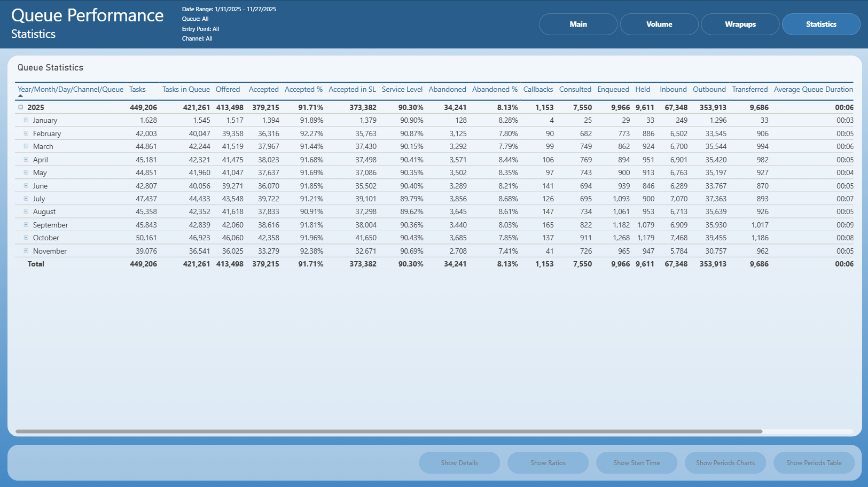Go to the Wrapups tab
Screen dimensions: 868x487
pyautogui.click(x=740, y=24)
